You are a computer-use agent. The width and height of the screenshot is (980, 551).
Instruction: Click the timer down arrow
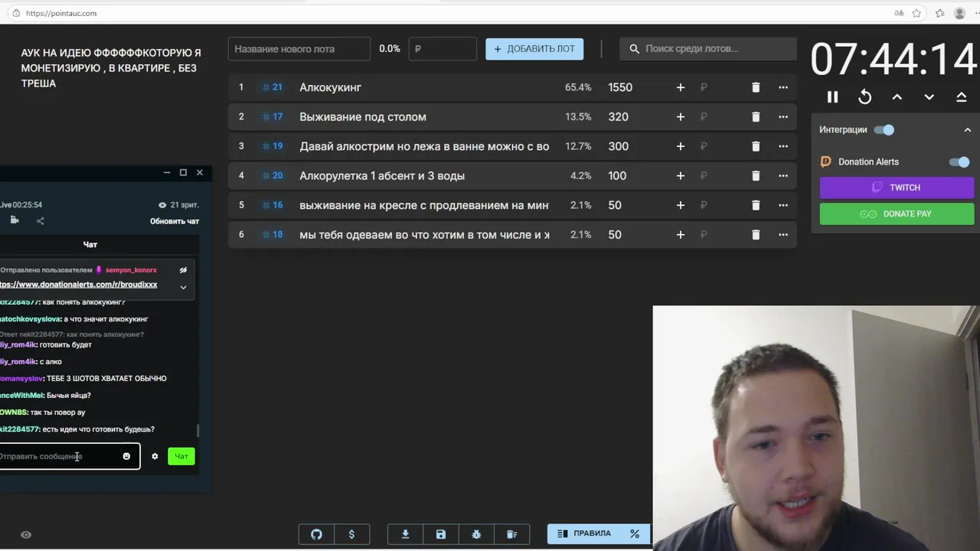929,97
